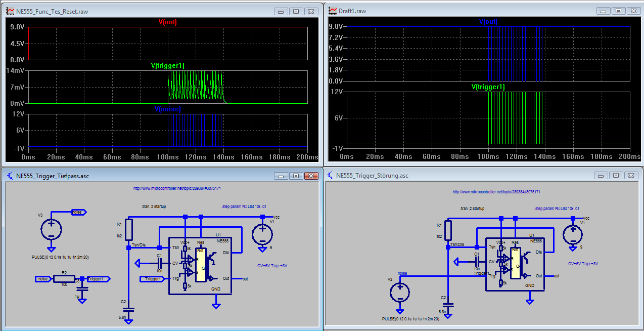Close the NE555_Func_Tes_Reset.raw window
Viewport: 644px width, 331px height.
point(312,11)
